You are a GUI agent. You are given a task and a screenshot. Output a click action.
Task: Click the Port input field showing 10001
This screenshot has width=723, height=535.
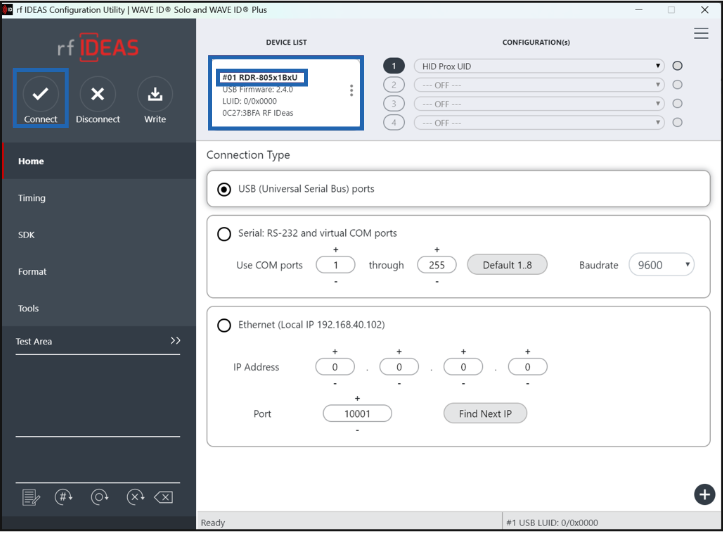point(357,414)
